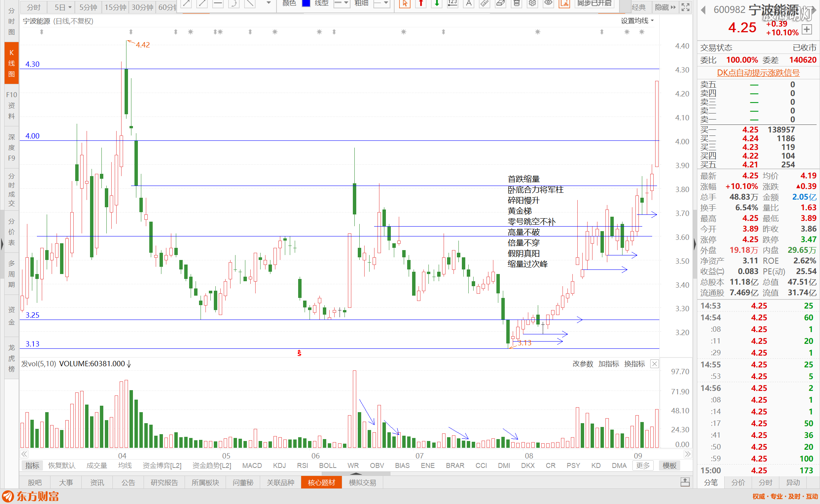Image resolution: width=820 pixels, height=504 pixels.
Task: Switch to the 15分钟 period tab
Action: [115, 8]
